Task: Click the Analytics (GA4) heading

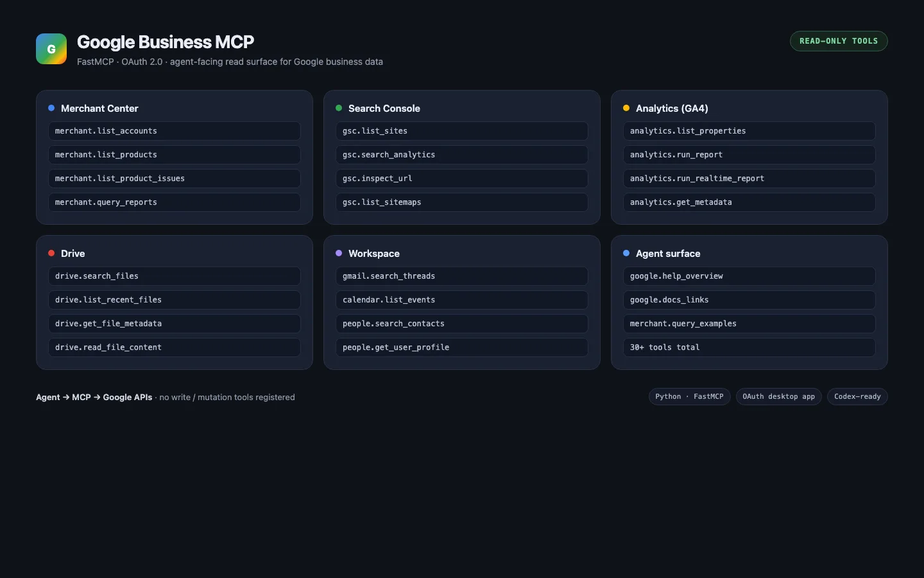Action: [x=672, y=109]
